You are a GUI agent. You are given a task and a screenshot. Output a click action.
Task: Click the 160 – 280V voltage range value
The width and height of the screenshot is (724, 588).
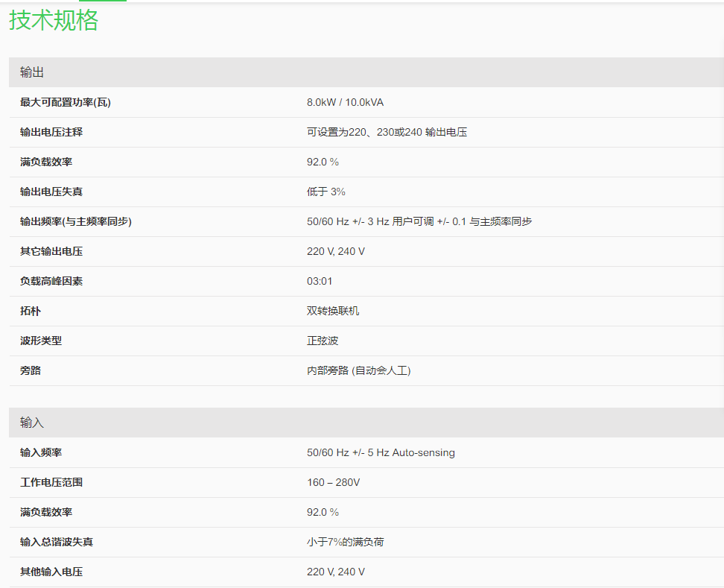[x=333, y=482]
